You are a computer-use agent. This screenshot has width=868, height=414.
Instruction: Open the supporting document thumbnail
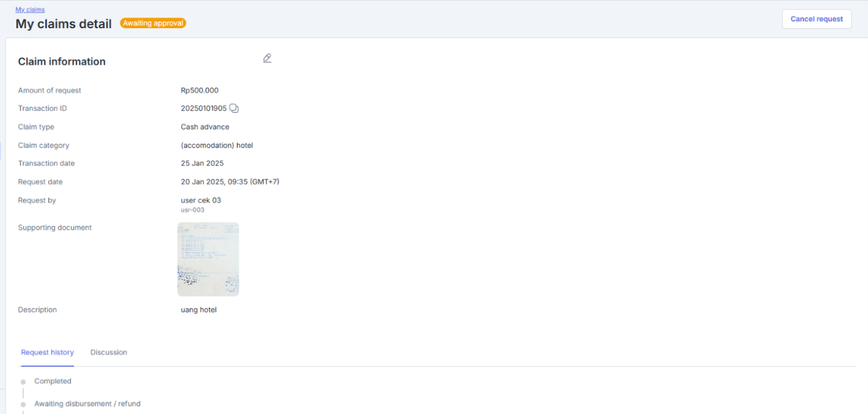click(x=208, y=259)
